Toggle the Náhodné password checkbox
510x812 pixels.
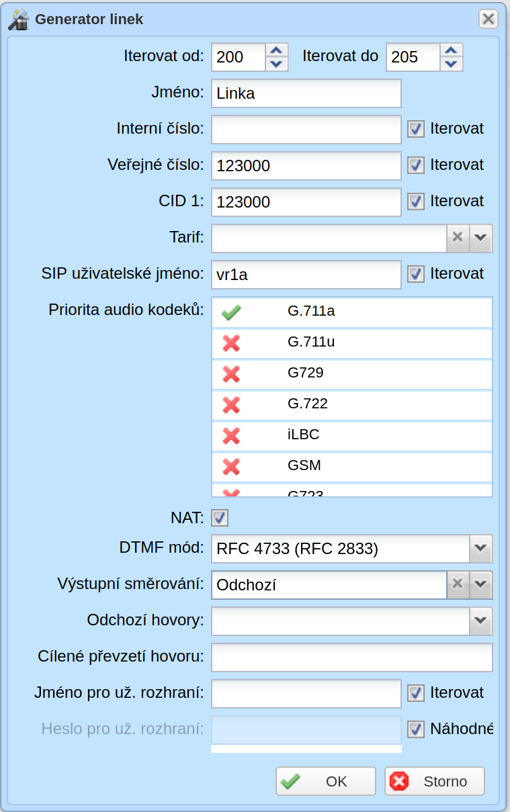[417, 729]
